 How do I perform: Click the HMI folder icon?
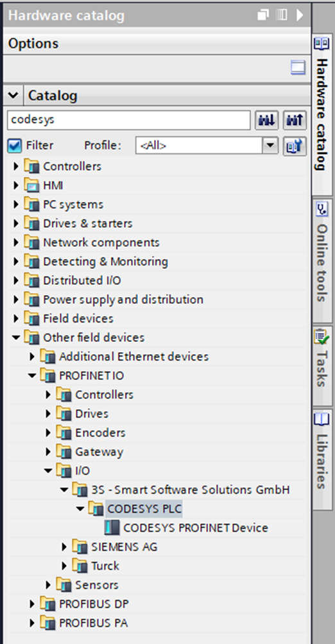point(31,185)
